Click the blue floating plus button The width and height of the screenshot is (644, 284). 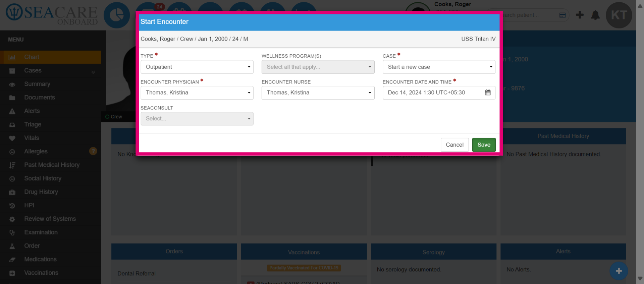pyautogui.click(x=619, y=271)
